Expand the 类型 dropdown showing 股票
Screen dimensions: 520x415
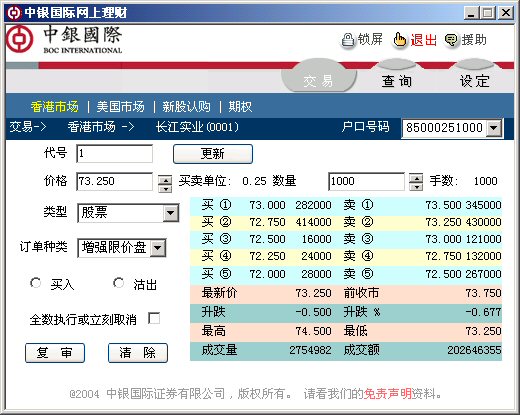click(171, 213)
